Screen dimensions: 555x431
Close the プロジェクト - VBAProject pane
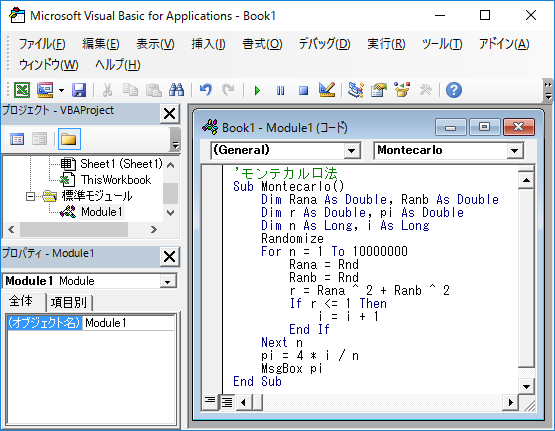[170, 114]
